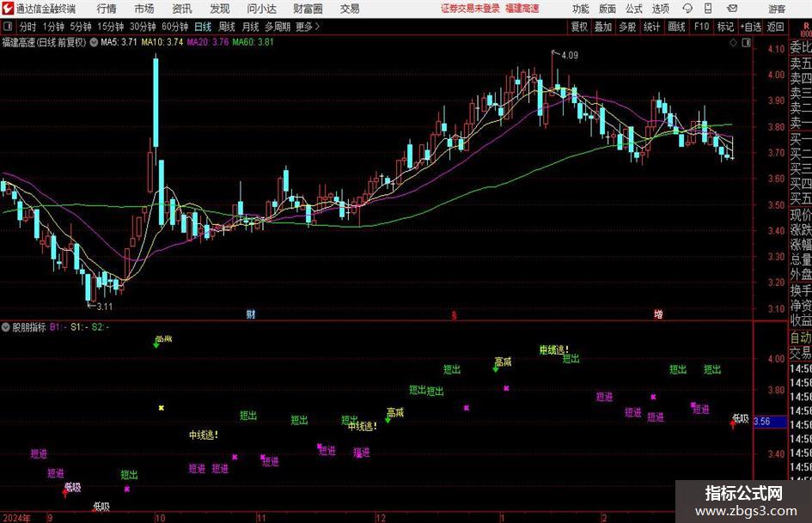
Task: Expand the 股朋指标 indicator settings arrow
Action: 6,327
